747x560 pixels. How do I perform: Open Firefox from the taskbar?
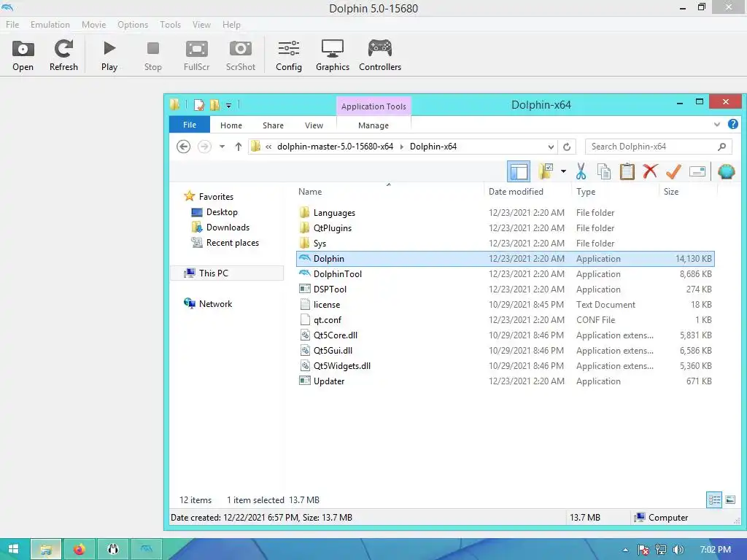[x=79, y=549]
